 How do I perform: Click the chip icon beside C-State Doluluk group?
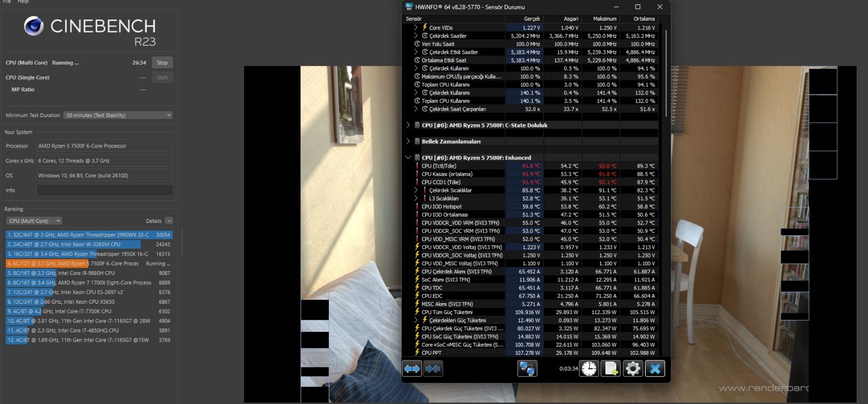pyautogui.click(x=417, y=125)
